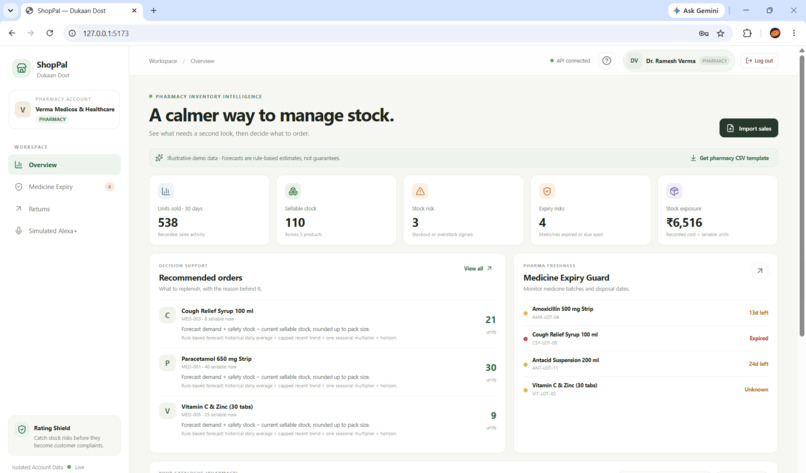
Task: Open Chrome profile avatar
Action: click(775, 33)
